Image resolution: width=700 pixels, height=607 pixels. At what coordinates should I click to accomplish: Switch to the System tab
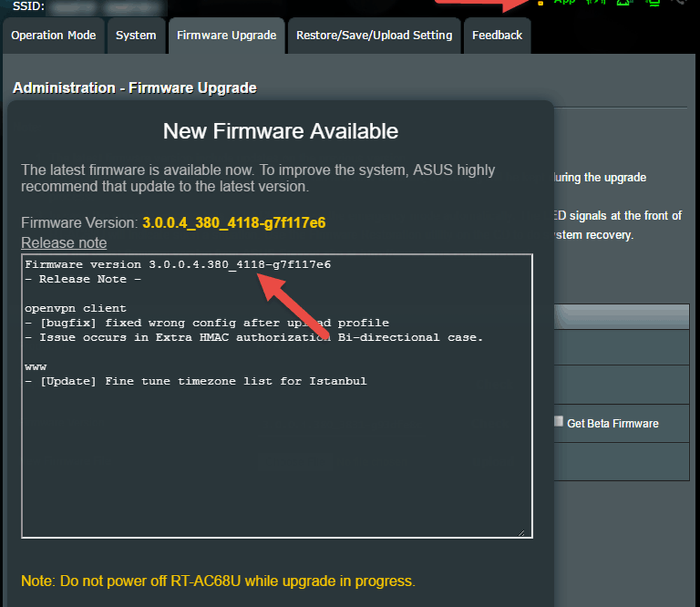(x=136, y=36)
